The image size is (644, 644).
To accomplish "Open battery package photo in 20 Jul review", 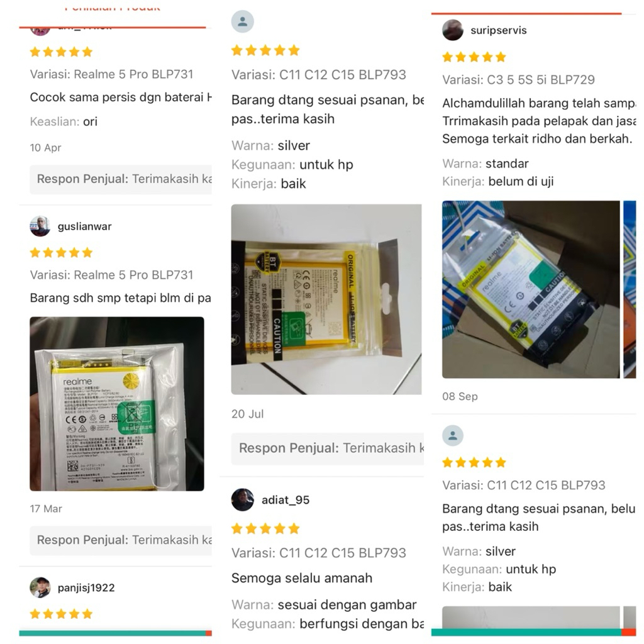I will 326,299.
